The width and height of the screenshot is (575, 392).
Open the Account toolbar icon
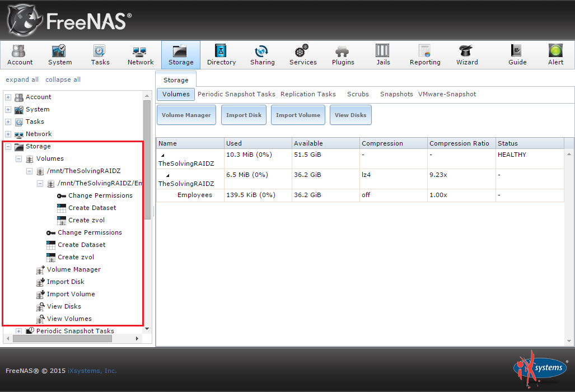20,55
